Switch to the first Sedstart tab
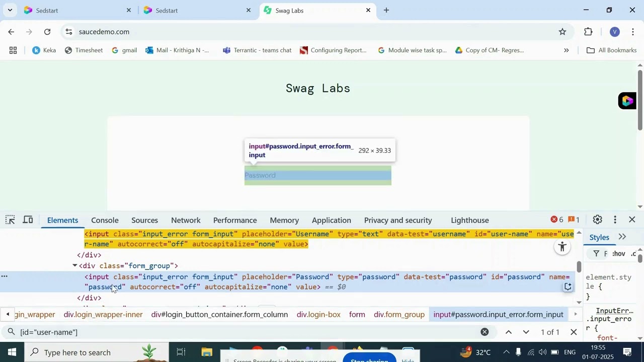Screen dimensions: 644x362 coord(78,10)
